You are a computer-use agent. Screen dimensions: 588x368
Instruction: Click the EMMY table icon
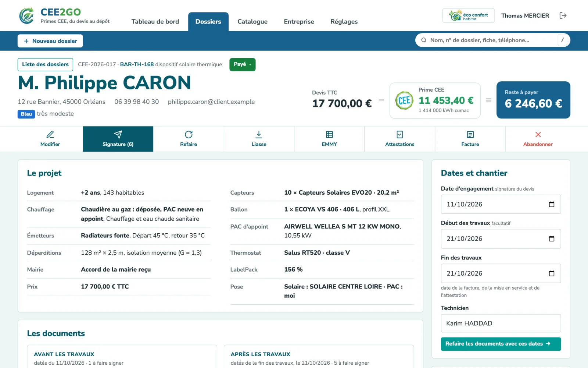329,134
